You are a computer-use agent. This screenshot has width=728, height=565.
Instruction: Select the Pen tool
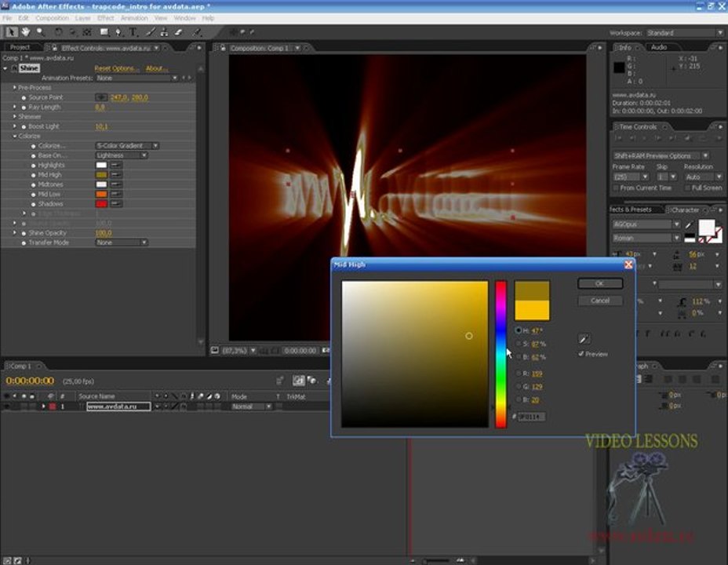tap(118, 32)
